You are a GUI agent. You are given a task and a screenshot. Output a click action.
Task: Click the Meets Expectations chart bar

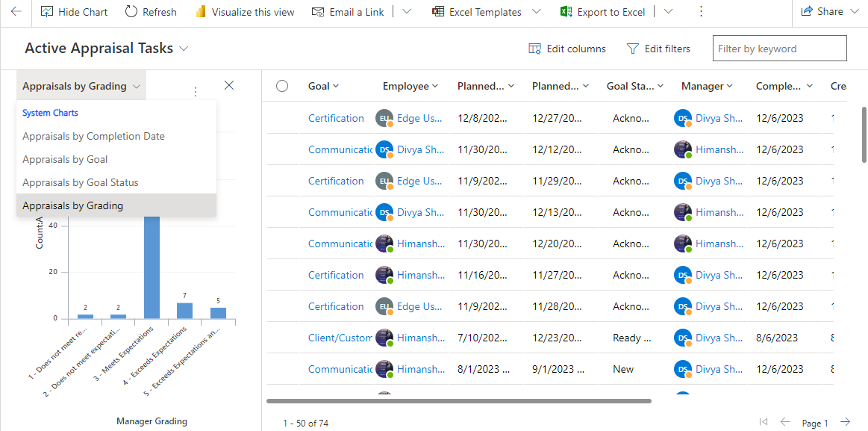point(152,269)
